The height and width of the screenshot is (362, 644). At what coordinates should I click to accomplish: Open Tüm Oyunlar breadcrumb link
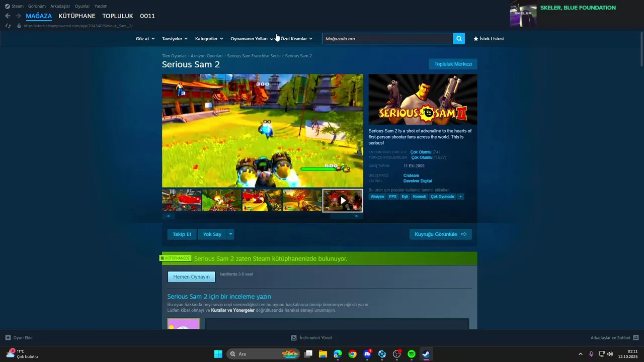[x=174, y=56]
